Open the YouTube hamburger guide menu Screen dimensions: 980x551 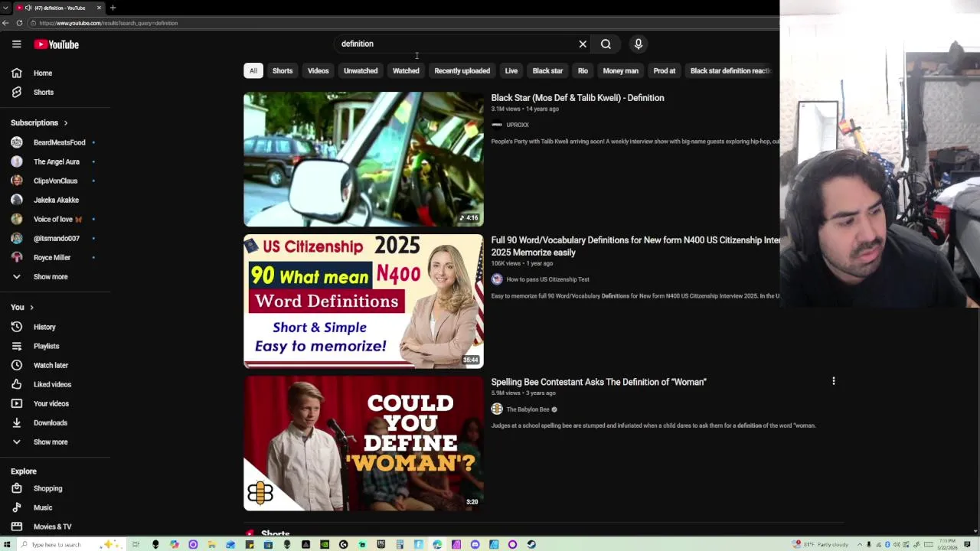16,44
